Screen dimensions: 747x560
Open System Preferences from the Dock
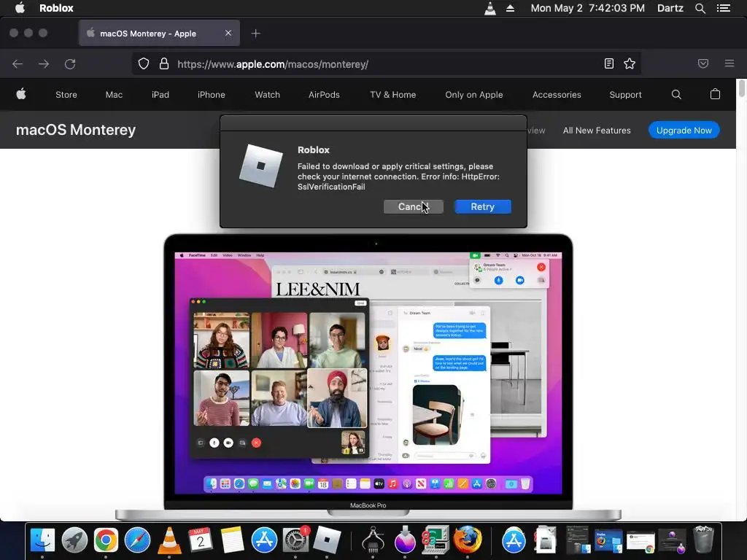(295, 540)
